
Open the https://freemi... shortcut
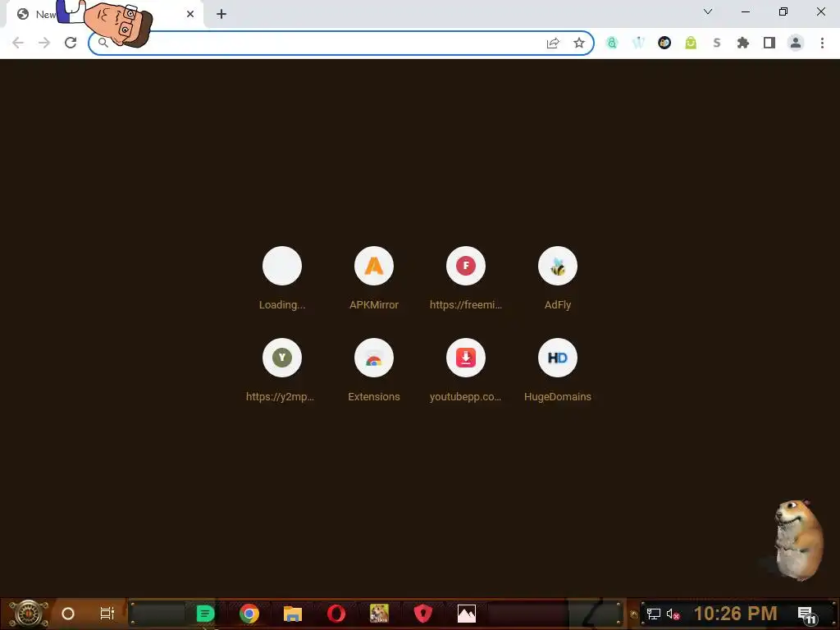(466, 280)
